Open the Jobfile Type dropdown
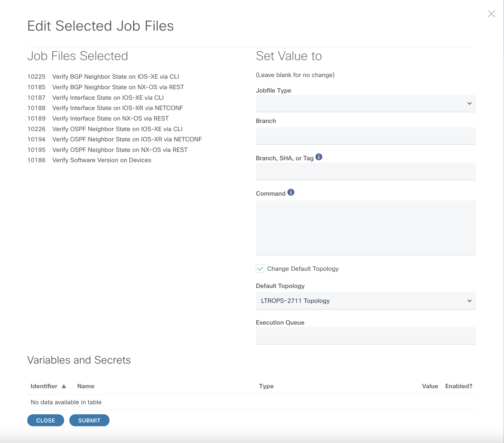 pos(365,104)
